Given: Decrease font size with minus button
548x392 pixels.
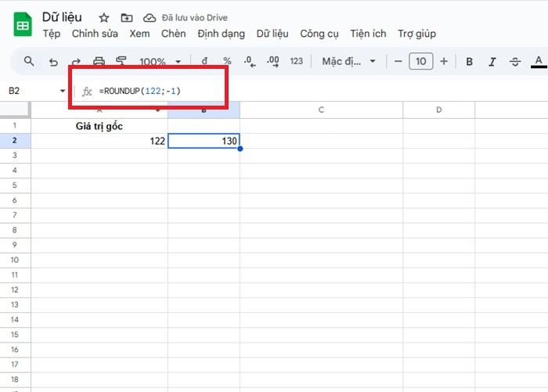Looking at the screenshot, I should point(398,62).
